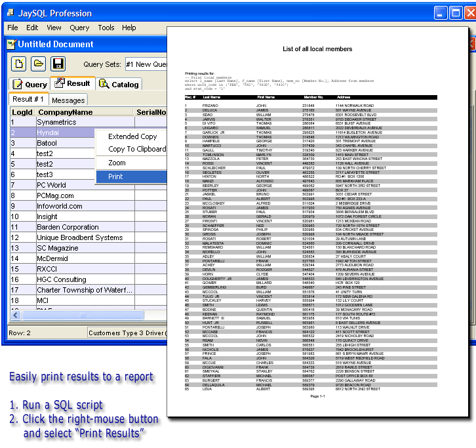The height and width of the screenshot is (448, 476).
Task: Click the Row: 2 status bar entry
Action: click(20, 333)
